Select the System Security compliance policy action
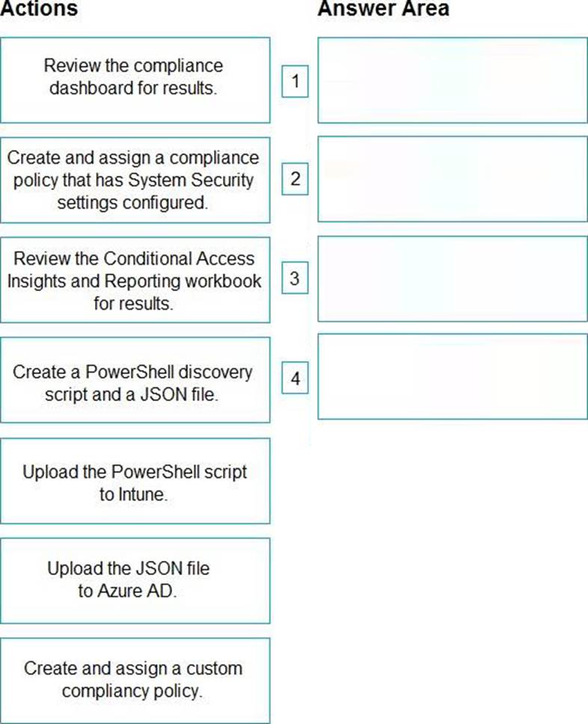 click(x=135, y=180)
